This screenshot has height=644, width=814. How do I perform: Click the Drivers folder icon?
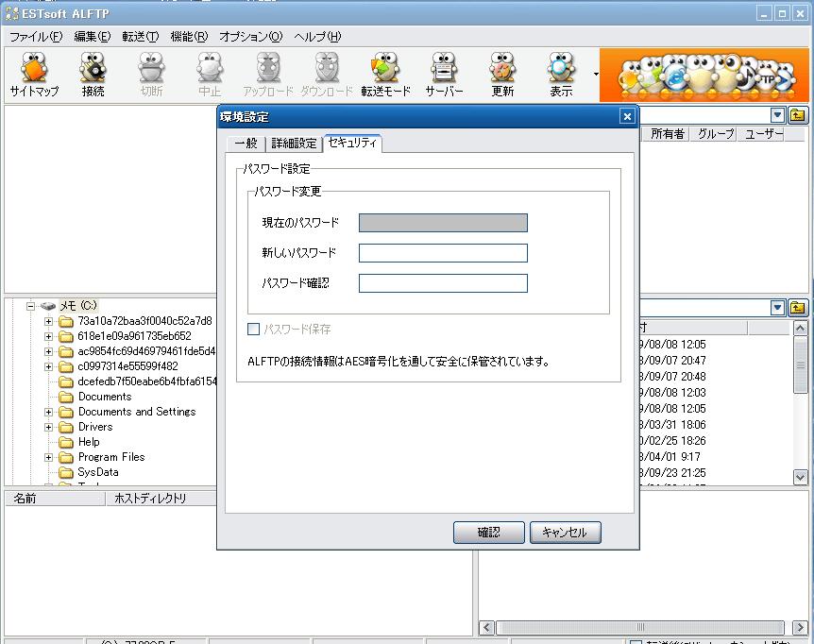tap(66, 427)
